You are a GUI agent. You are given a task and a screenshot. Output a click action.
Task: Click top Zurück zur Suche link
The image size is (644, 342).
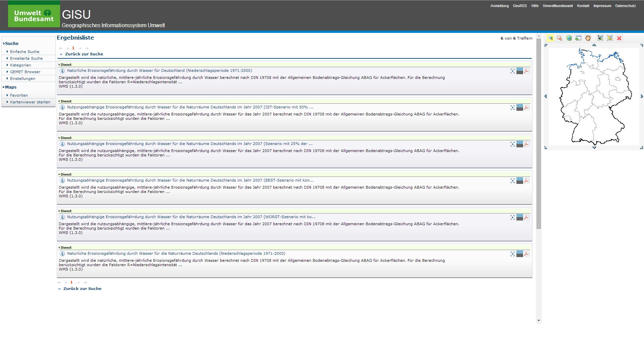[84, 54]
